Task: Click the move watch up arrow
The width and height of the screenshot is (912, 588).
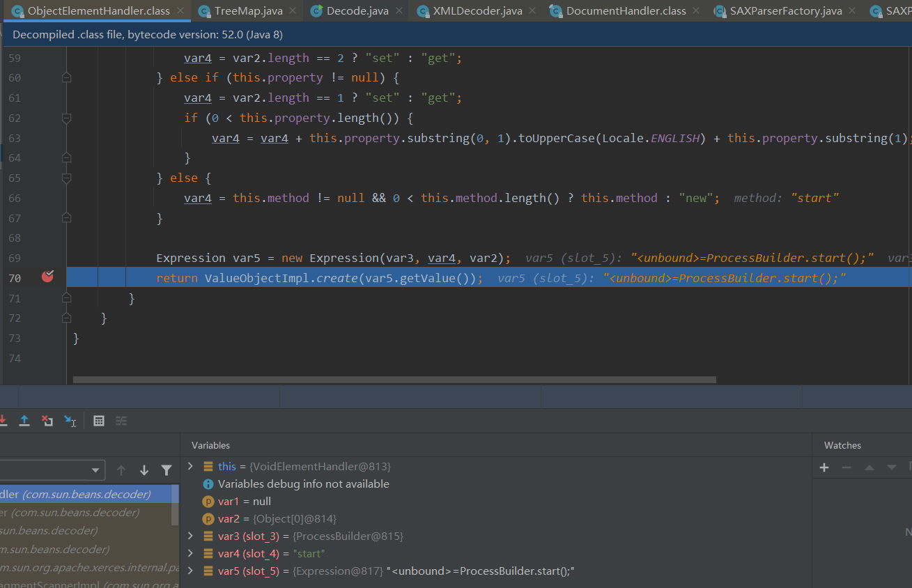Action: click(869, 467)
